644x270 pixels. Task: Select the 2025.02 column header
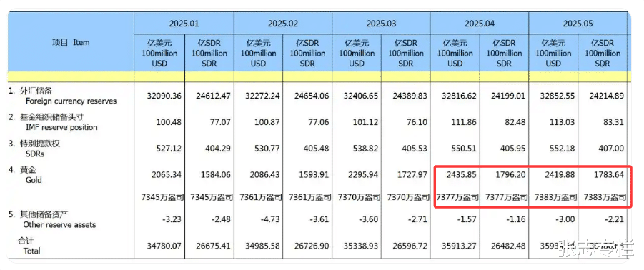click(x=282, y=24)
